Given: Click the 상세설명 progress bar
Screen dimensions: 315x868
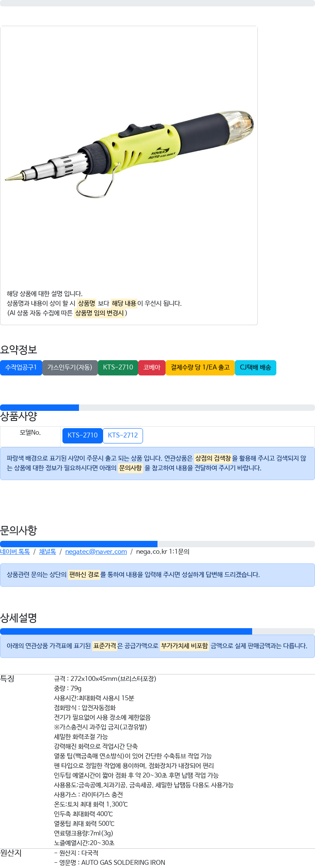Looking at the screenshot, I should click(x=157, y=631).
